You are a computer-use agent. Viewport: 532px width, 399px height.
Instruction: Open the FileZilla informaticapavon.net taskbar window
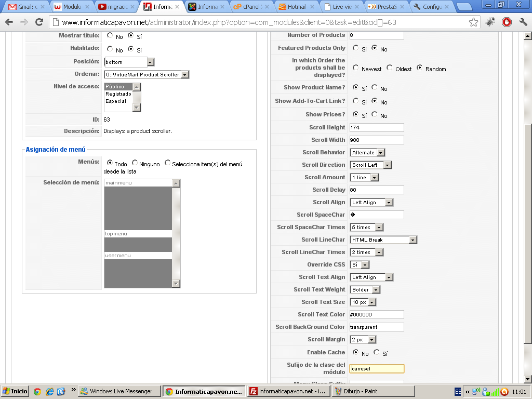288,391
